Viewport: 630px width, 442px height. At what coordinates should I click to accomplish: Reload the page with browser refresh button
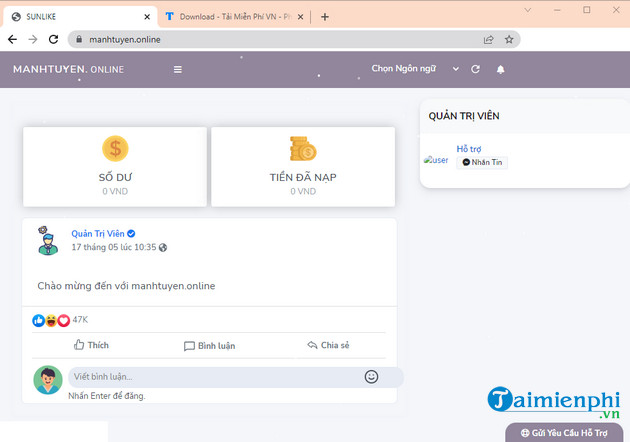(x=53, y=39)
